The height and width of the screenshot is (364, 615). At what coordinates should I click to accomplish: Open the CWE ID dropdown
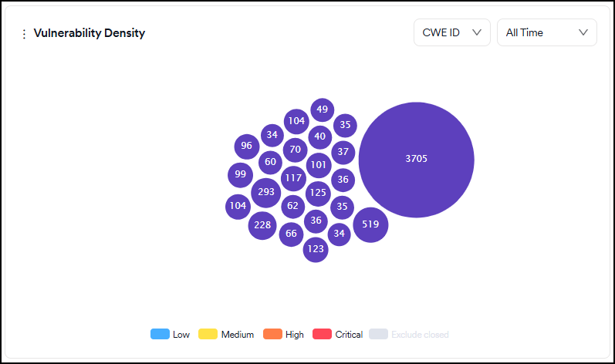[451, 32]
